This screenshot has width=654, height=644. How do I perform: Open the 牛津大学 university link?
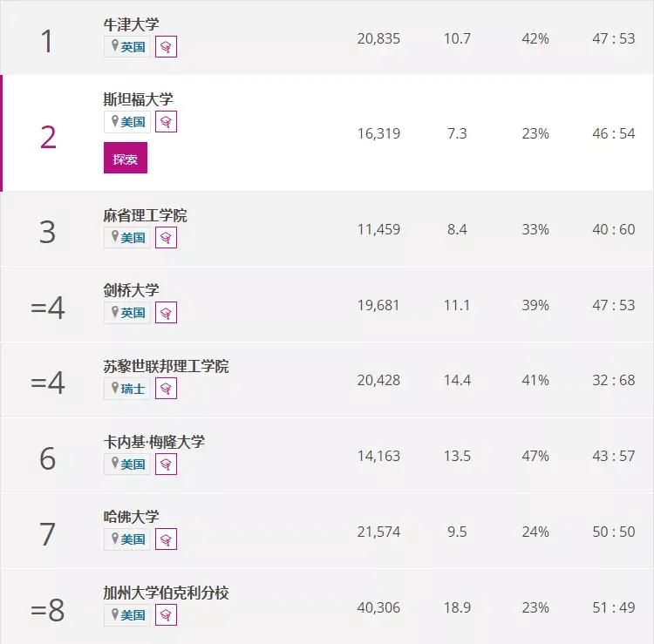[131, 24]
